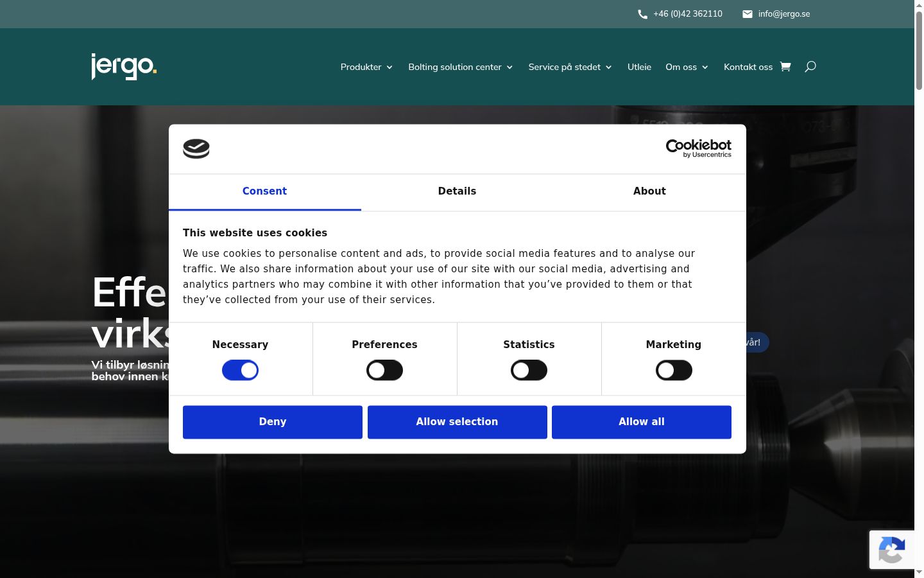Click the "This website uses cookies" heading

tap(255, 233)
